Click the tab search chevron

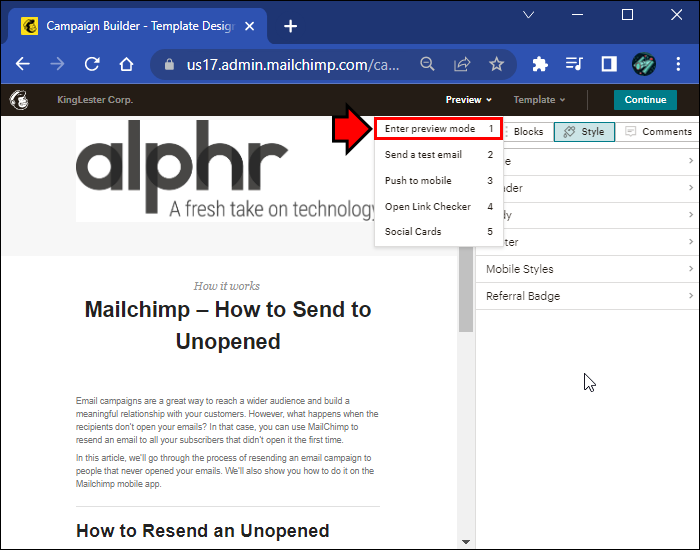[x=529, y=15]
